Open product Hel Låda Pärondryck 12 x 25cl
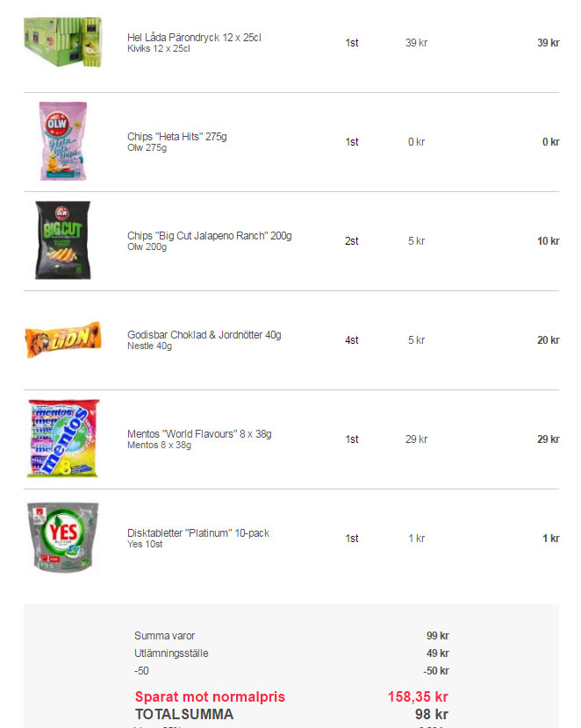 tap(194, 38)
